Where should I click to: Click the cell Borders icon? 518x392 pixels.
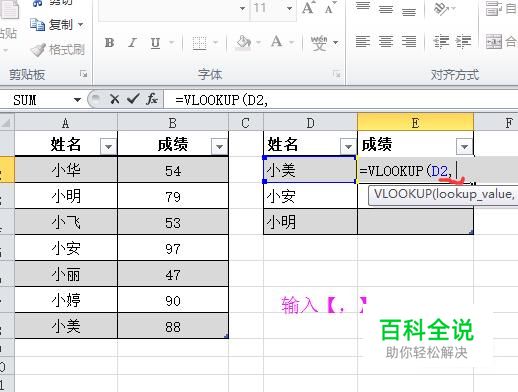199,43
